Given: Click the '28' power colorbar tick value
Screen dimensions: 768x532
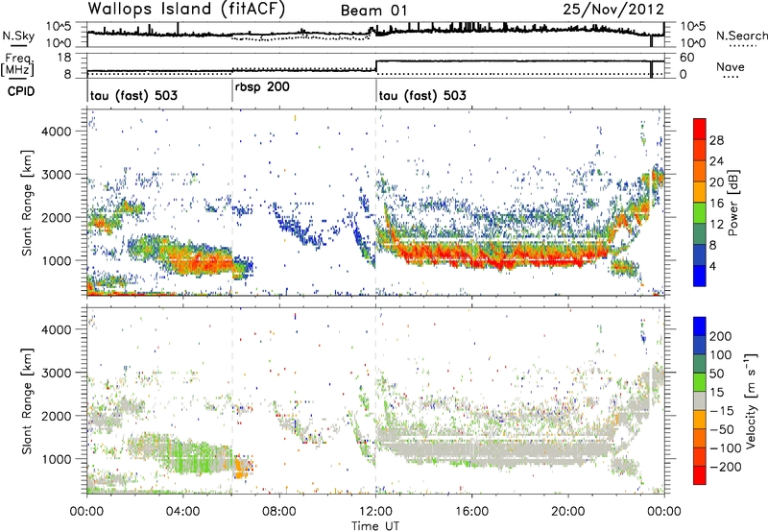Looking at the screenshot, I should [716, 140].
